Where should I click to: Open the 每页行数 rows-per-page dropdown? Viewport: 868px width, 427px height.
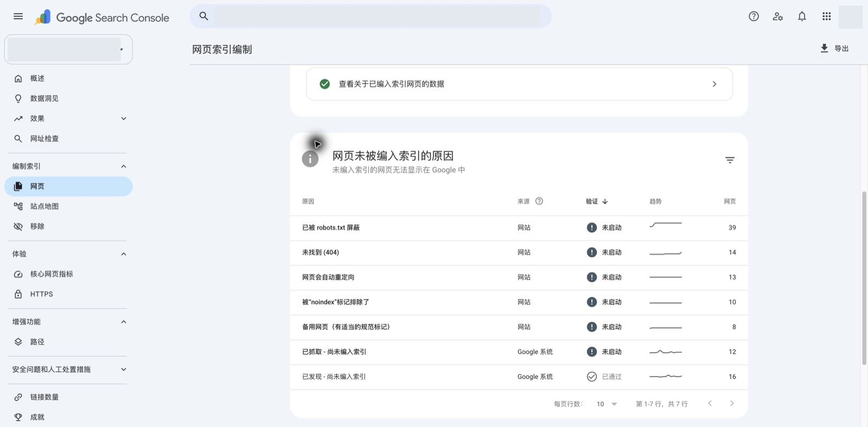coord(607,404)
